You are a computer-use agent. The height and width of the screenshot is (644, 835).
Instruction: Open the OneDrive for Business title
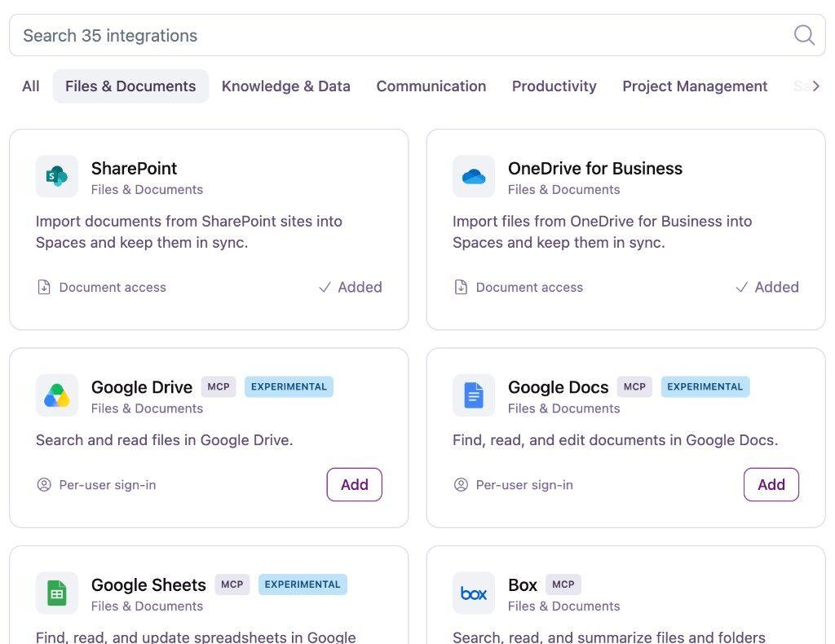tap(595, 169)
